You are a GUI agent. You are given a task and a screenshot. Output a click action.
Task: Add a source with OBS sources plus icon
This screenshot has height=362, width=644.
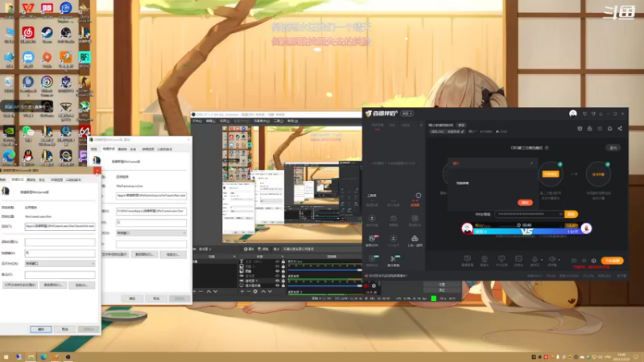[x=242, y=291]
